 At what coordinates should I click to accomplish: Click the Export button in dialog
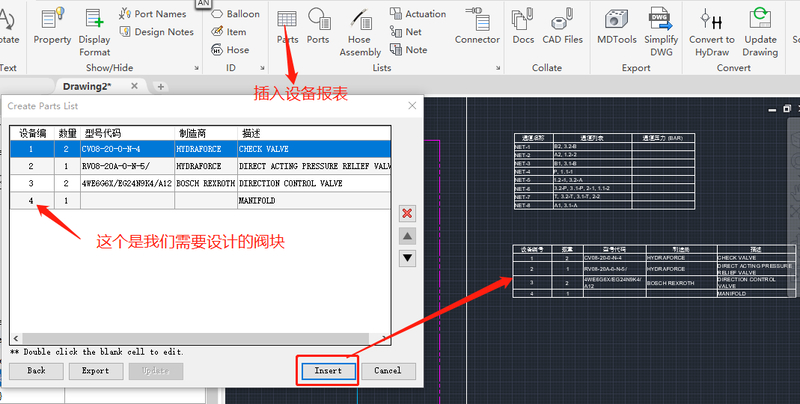click(96, 371)
